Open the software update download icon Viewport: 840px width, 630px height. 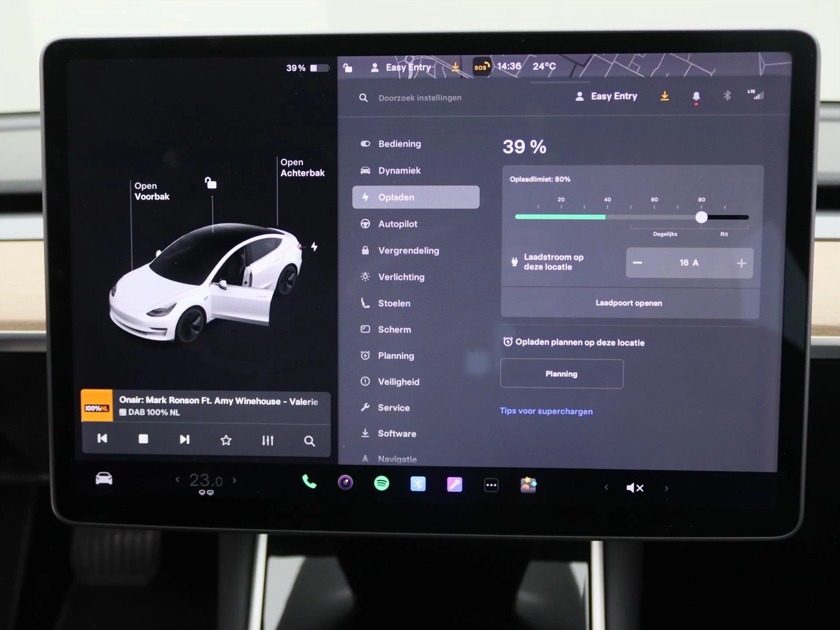pos(665,96)
